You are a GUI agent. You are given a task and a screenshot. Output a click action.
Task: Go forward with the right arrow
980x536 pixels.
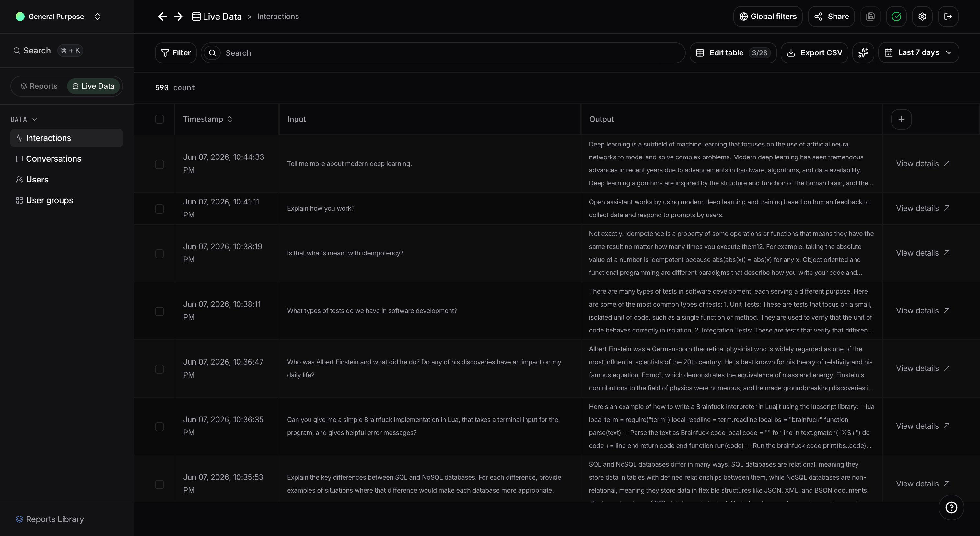click(178, 16)
